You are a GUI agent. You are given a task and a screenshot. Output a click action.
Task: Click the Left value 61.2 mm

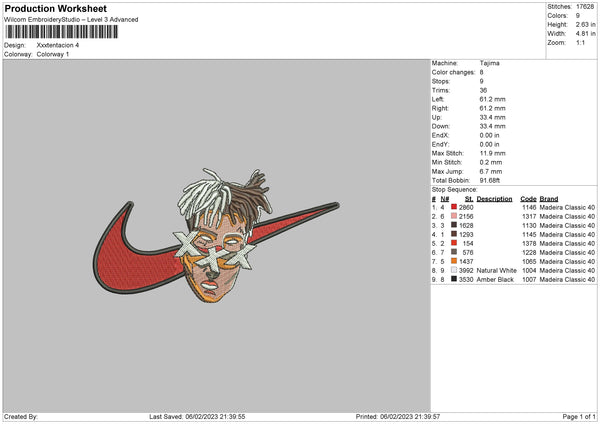[x=492, y=99]
